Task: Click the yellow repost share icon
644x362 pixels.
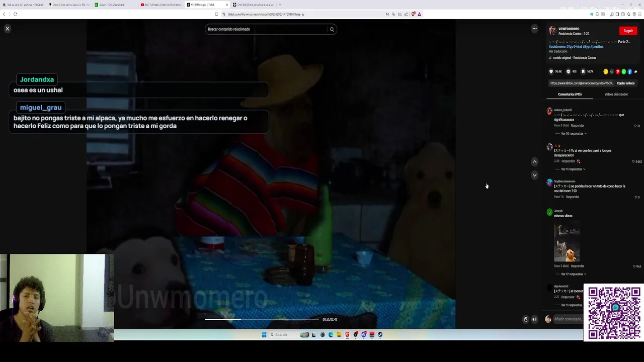Action: (x=606, y=71)
